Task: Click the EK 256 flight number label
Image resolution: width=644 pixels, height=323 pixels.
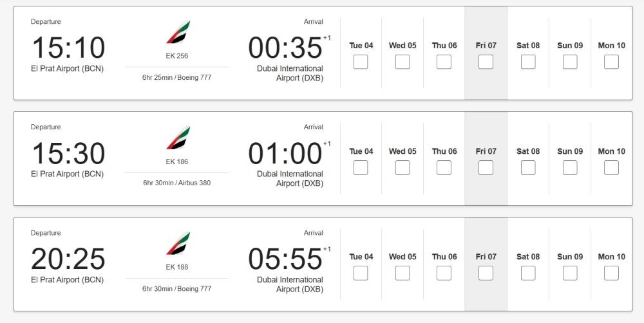Action: (x=177, y=56)
